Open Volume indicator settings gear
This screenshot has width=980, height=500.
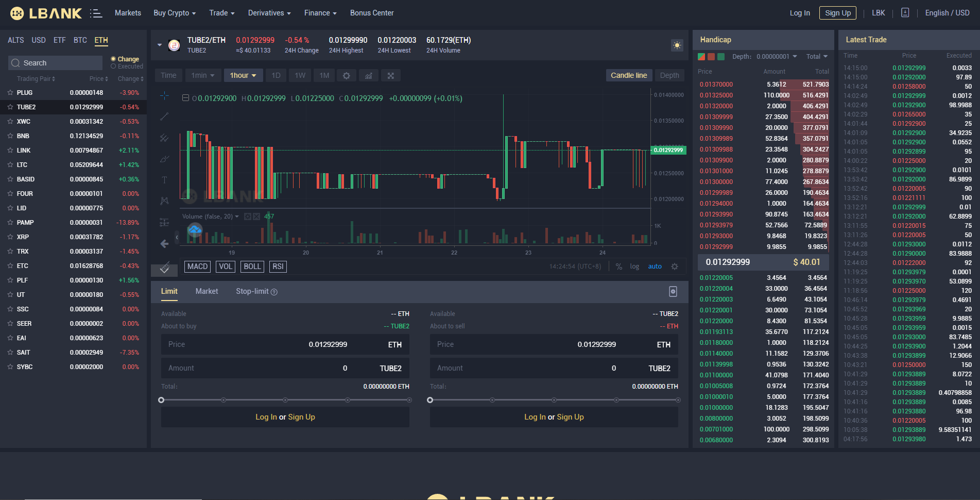tap(248, 216)
